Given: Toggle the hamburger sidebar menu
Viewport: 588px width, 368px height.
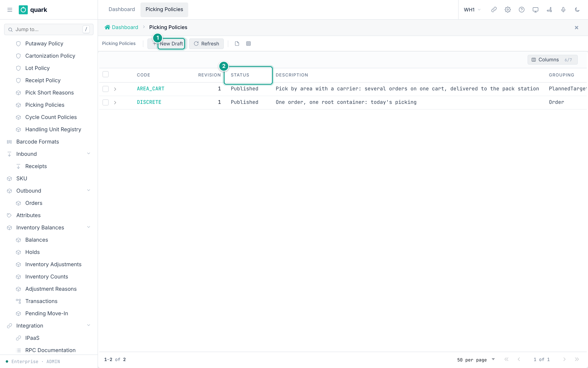Looking at the screenshot, I should [10, 10].
